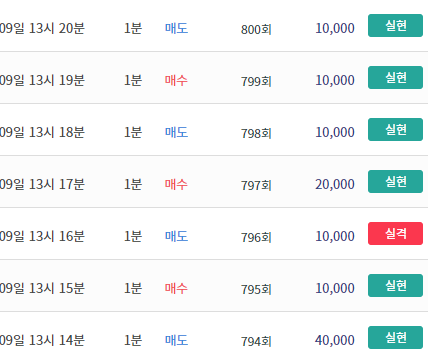Click the 실현 badge for round 799회
The width and height of the screenshot is (437, 360).
(x=395, y=78)
